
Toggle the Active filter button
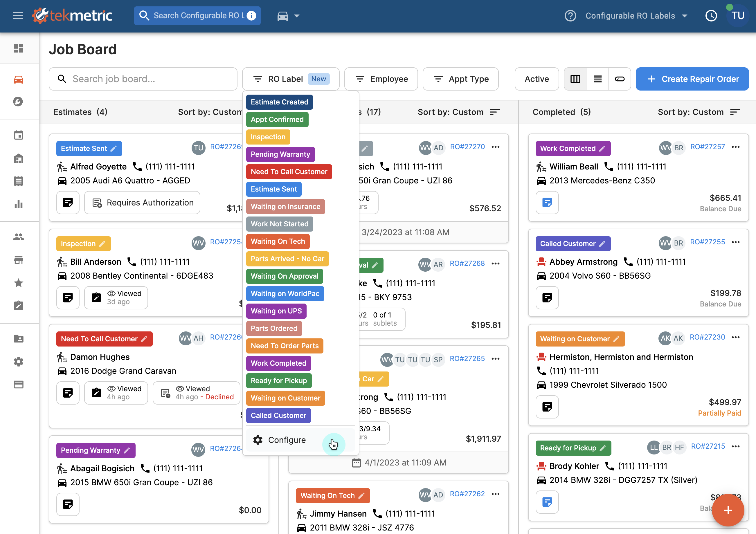(537, 79)
